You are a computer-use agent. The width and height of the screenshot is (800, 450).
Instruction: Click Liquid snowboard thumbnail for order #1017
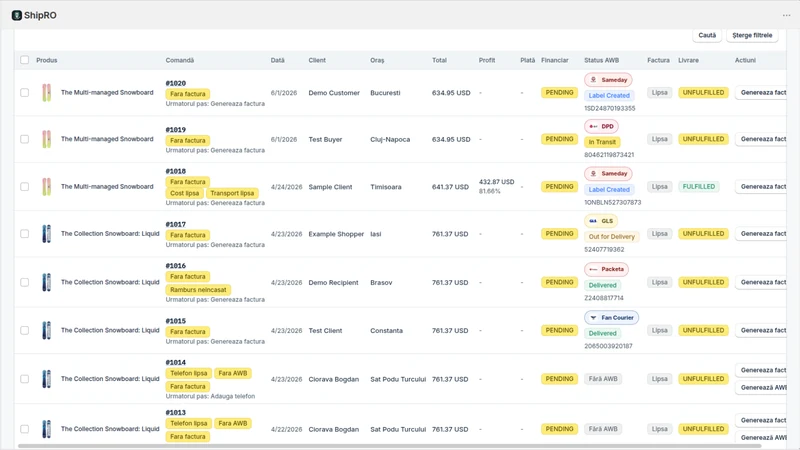click(x=46, y=234)
